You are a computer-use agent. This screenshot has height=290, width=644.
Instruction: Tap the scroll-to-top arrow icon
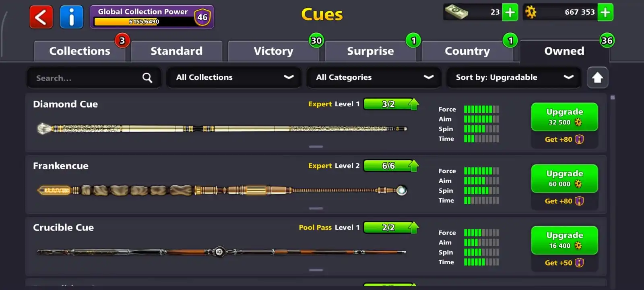pyautogui.click(x=597, y=77)
